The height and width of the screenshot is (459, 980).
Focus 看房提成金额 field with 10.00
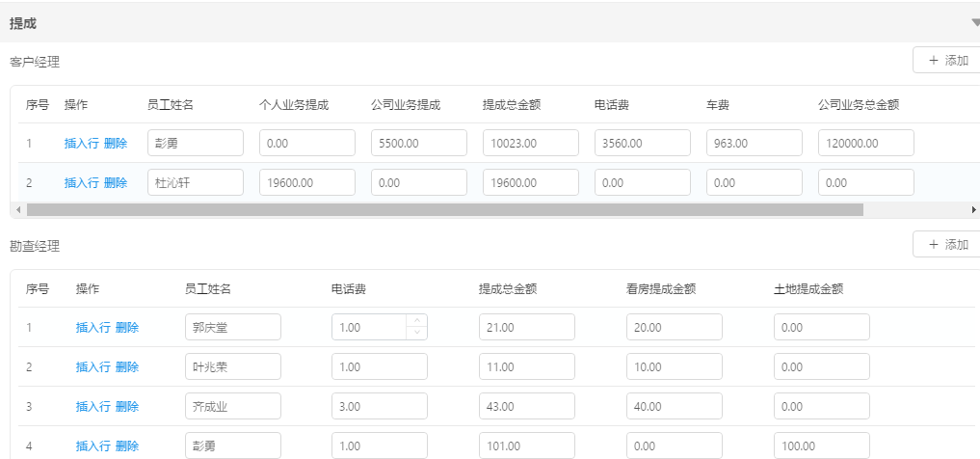[x=675, y=366]
